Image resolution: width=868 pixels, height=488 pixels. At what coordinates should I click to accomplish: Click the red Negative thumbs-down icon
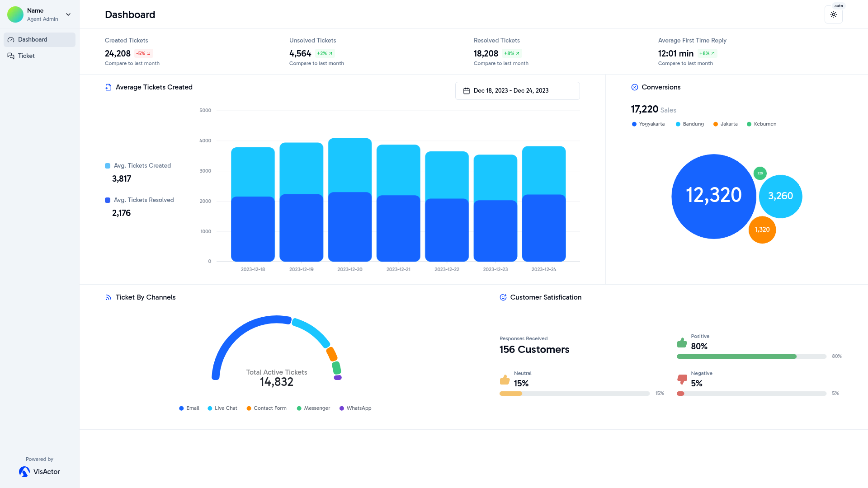pos(682,380)
